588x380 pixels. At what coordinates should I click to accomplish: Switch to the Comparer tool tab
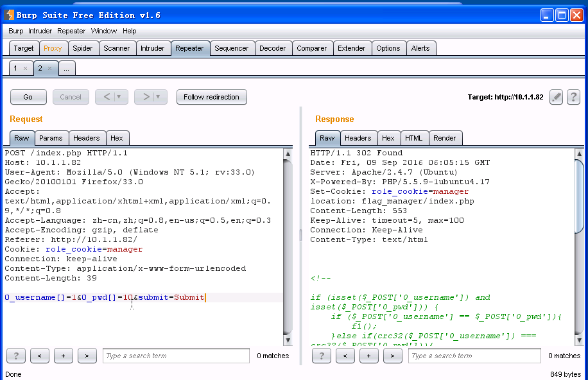click(x=311, y=48)
